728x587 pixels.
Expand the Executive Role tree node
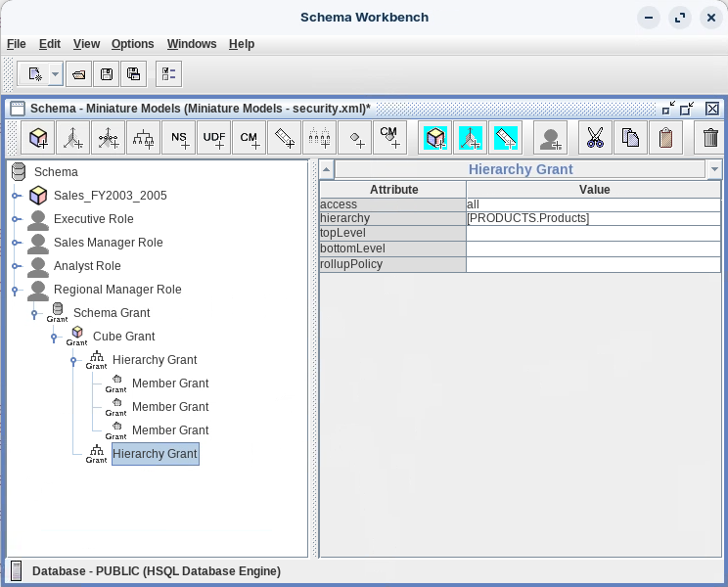pyautogui.click(x=16, y=219)
